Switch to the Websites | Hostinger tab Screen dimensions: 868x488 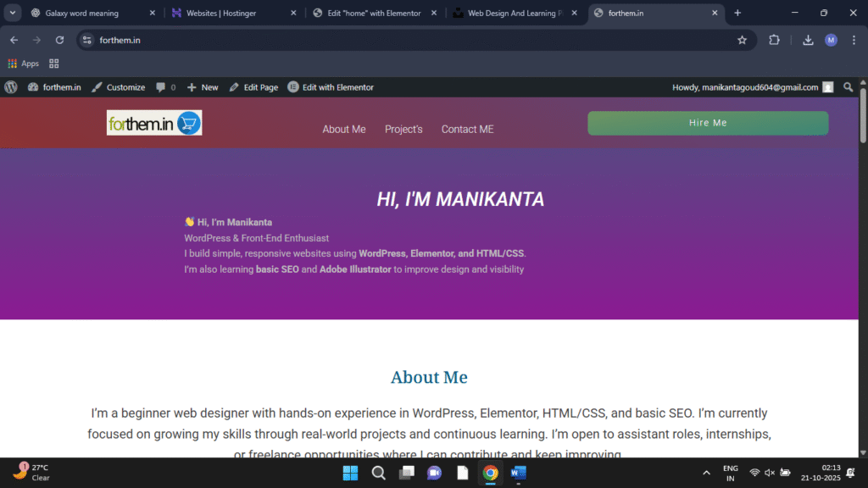[x=229, y=13]
